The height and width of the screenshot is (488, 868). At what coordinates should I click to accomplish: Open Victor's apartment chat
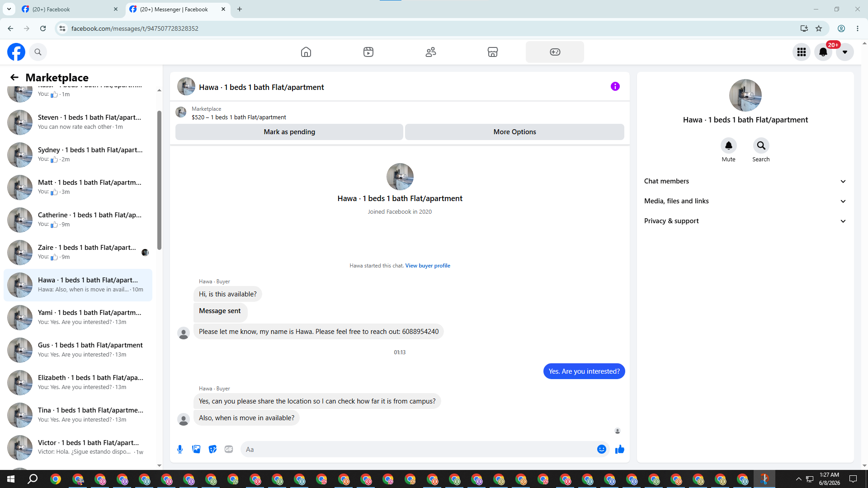click(x=78, y=447)
